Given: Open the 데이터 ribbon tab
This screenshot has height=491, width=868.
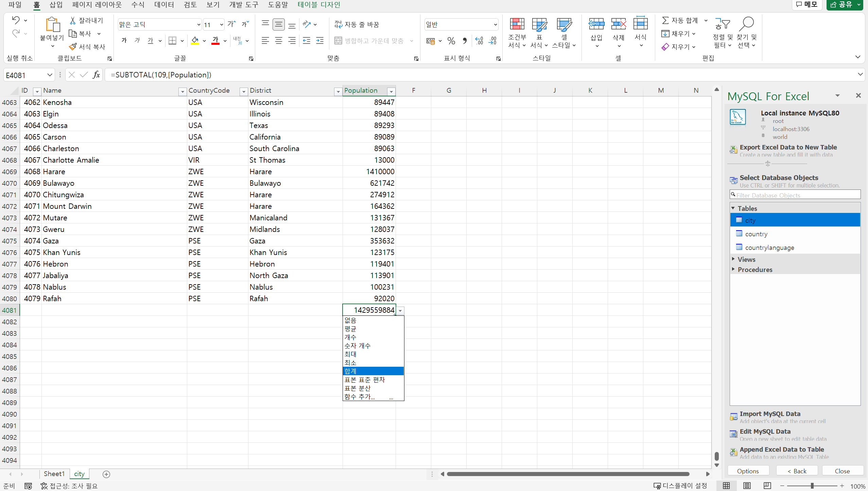Looking at the screenshot, I should [x=164, y=5].
